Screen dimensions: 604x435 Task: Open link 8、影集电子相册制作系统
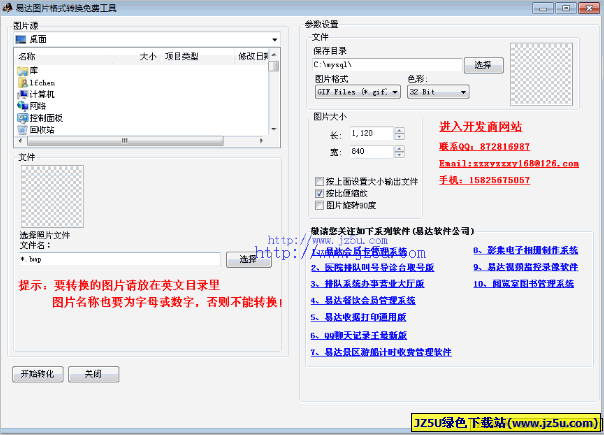pyautogui.click(x=526, y=250)
